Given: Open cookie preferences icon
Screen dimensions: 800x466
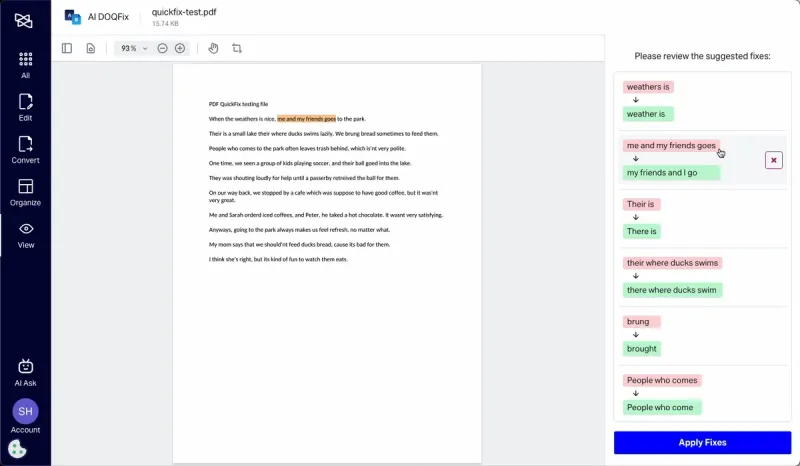Looking at the screenshot, I should 17,449.
